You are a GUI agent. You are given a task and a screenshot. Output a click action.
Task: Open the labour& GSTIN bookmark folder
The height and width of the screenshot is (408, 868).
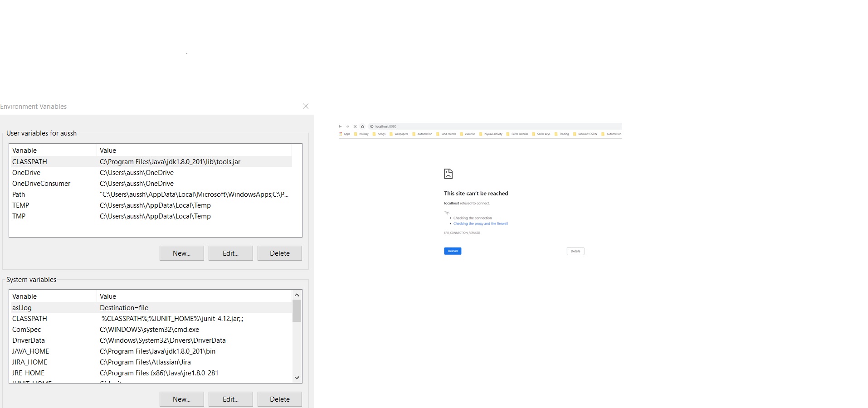coord(585,134)
